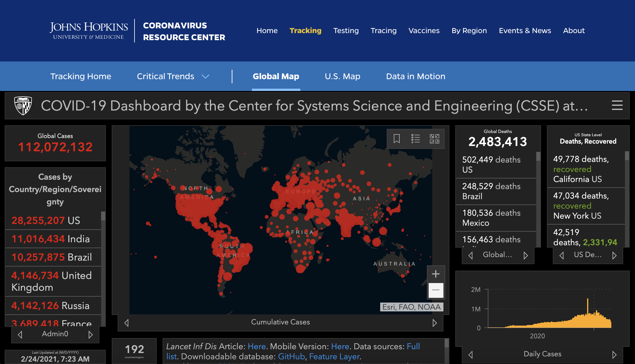
Task: Open the GitHub database link
Action: pyautogui.click(x=291, y=357)
